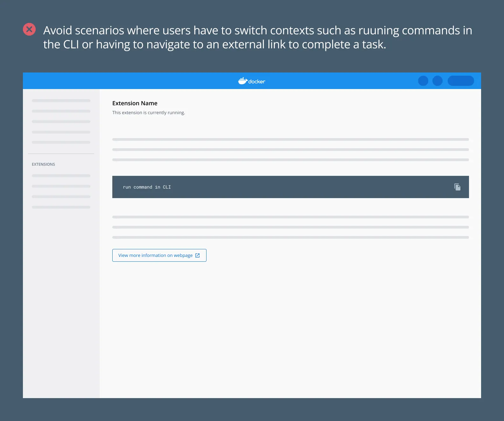Screen dimensions: 504x421
Task: Open the last item under the EXTENSIONS heading
Action: point(61,207)
